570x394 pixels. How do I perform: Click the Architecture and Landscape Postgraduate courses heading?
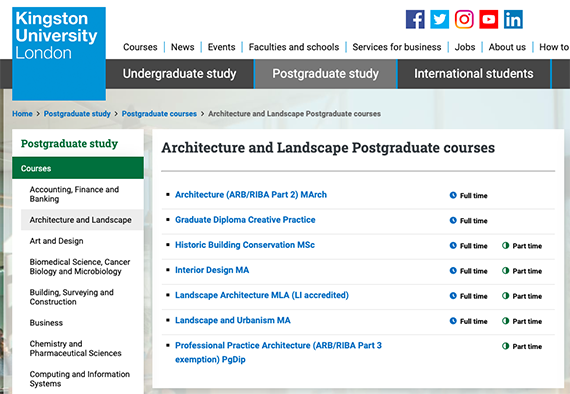tap(328, 148)
